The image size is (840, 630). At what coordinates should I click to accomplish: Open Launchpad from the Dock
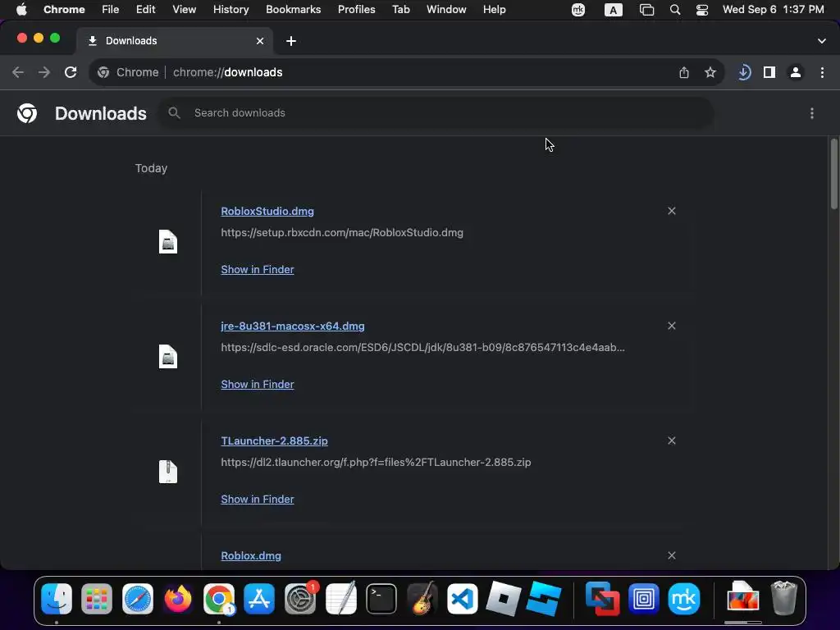pos(97,598)
